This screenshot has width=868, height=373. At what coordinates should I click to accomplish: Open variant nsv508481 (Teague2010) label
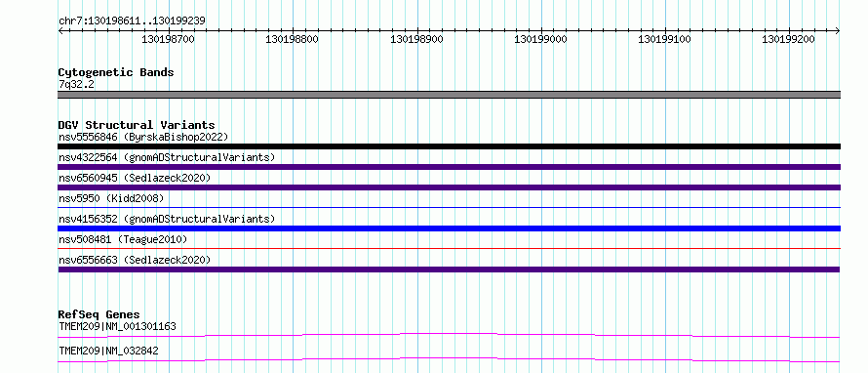[123, 239]
